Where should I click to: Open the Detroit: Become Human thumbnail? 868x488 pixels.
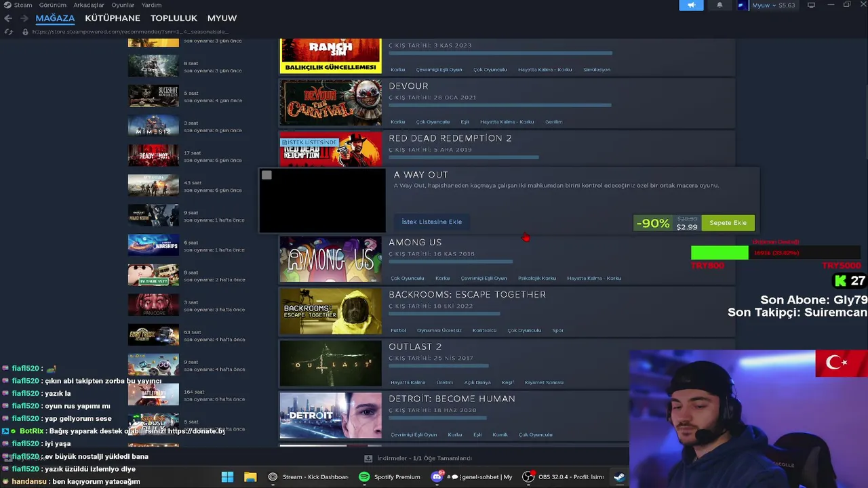click(331, 415)
